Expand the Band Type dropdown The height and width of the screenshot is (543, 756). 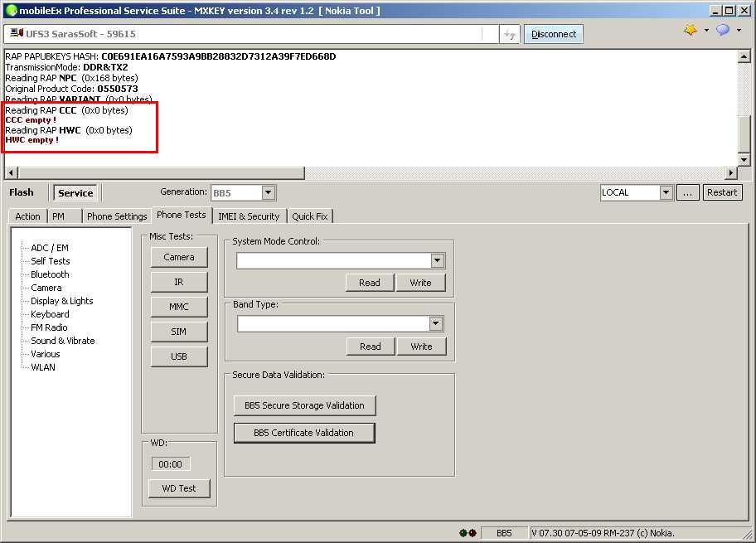pos(436,323)
